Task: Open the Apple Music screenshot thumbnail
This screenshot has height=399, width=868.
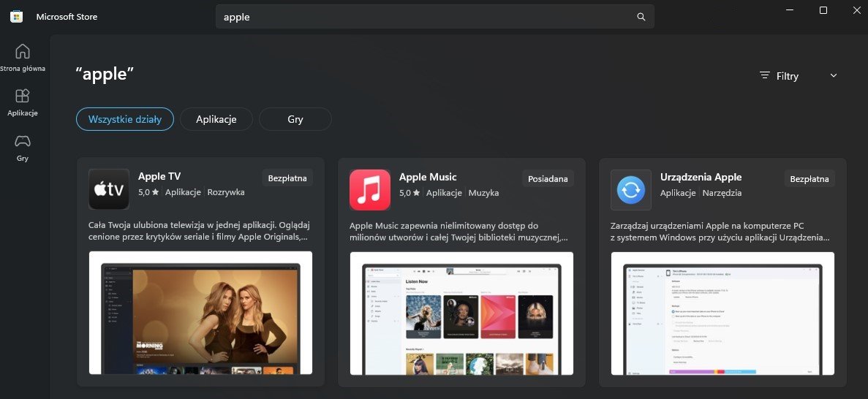Action: (461, 313)
